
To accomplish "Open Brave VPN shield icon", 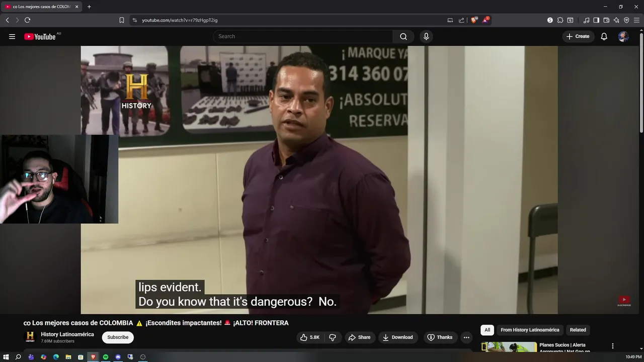I will tap(626, 20).
